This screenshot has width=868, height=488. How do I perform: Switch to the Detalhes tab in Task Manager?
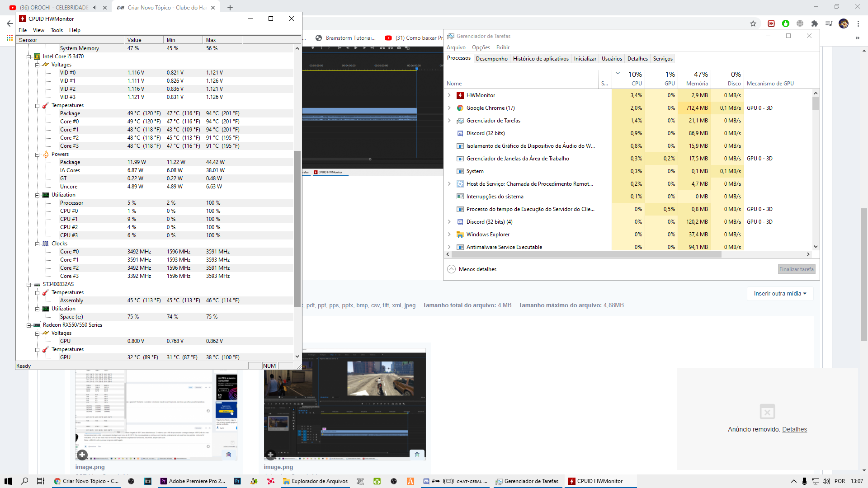[x=637, y=59]
